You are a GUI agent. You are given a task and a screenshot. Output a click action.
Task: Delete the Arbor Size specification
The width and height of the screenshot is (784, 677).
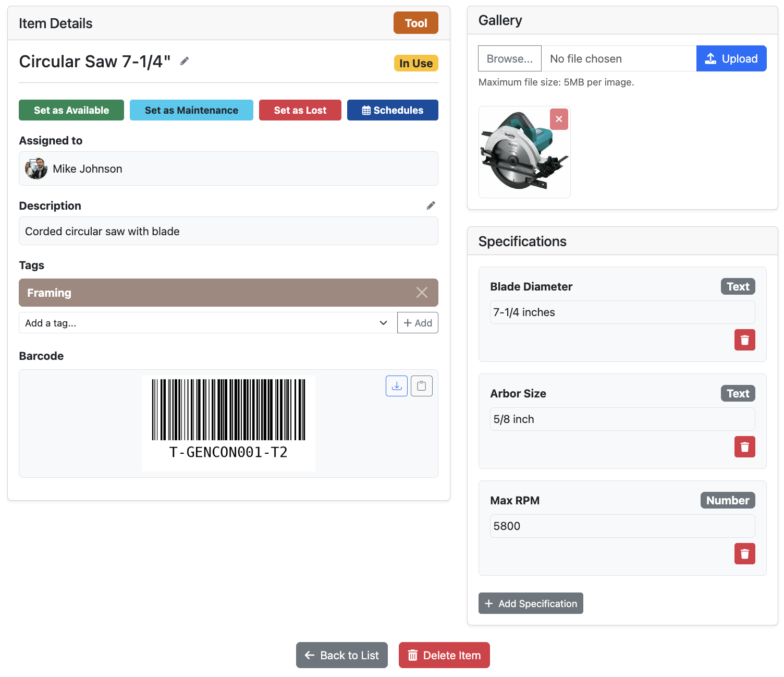(744, 446)
